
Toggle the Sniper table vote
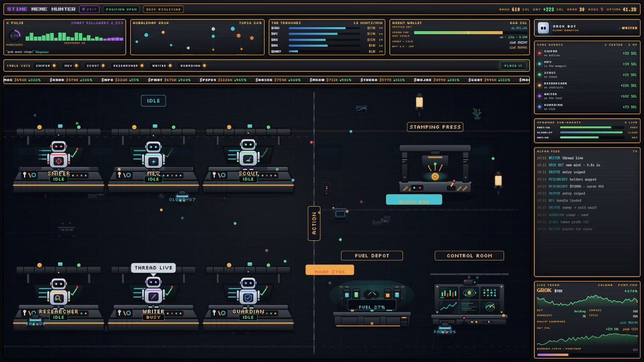tap(46, 65)
